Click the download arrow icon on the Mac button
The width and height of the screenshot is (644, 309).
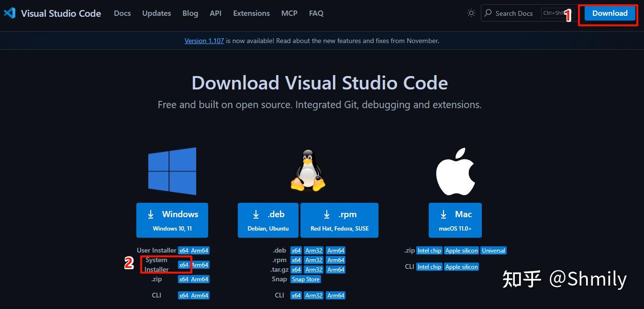click(x=444, y=214)
